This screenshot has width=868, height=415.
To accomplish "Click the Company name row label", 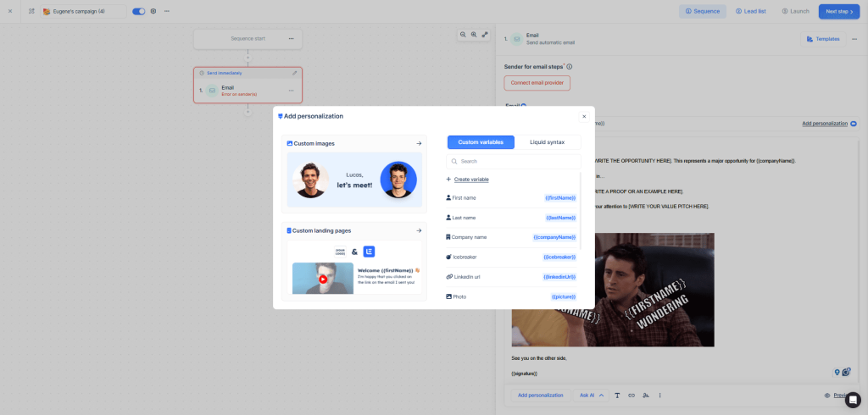I will 469,237.
